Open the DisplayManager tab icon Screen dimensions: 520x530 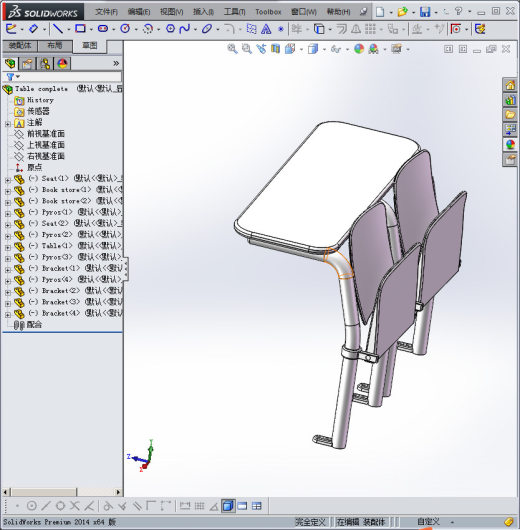[x=62, y=64]
